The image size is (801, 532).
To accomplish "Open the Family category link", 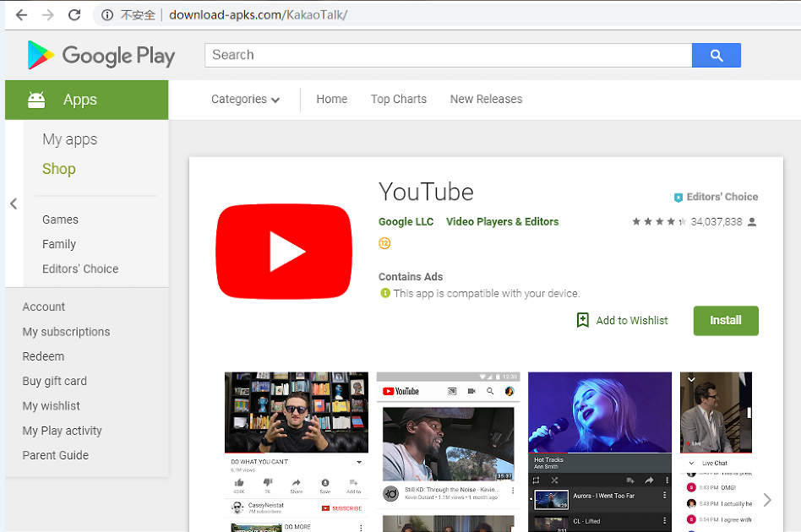I will coord(59,244).
